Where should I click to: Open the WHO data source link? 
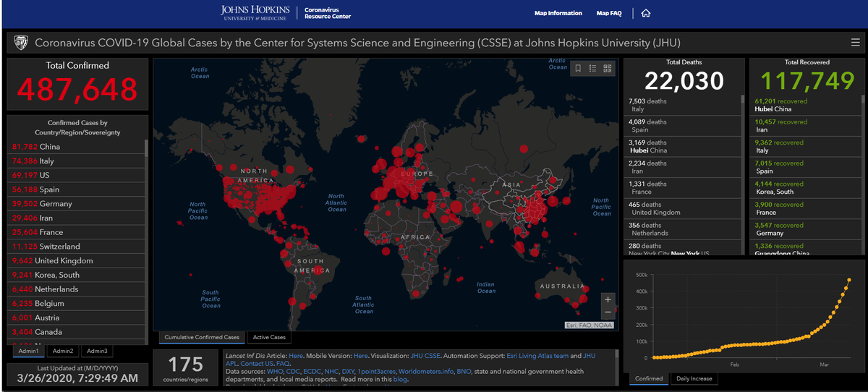(x=275, y=372)
